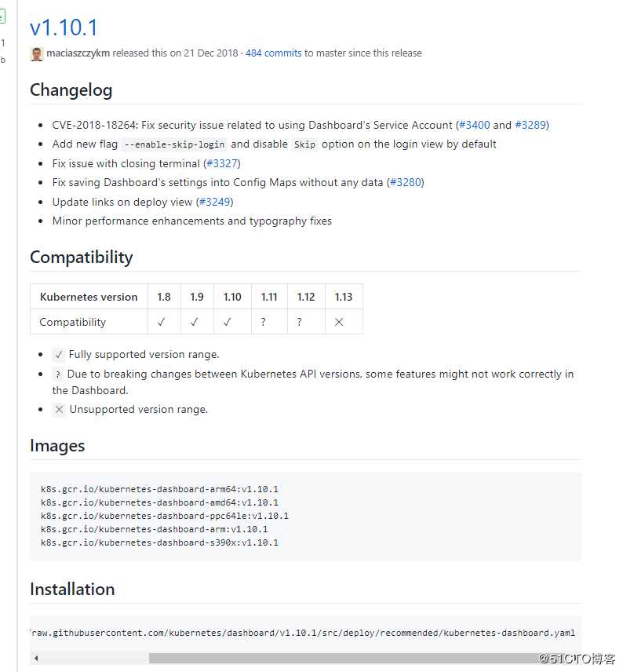The image size is (623, 672).
Task: Open the 484 commits link
Action: point(273,53)
